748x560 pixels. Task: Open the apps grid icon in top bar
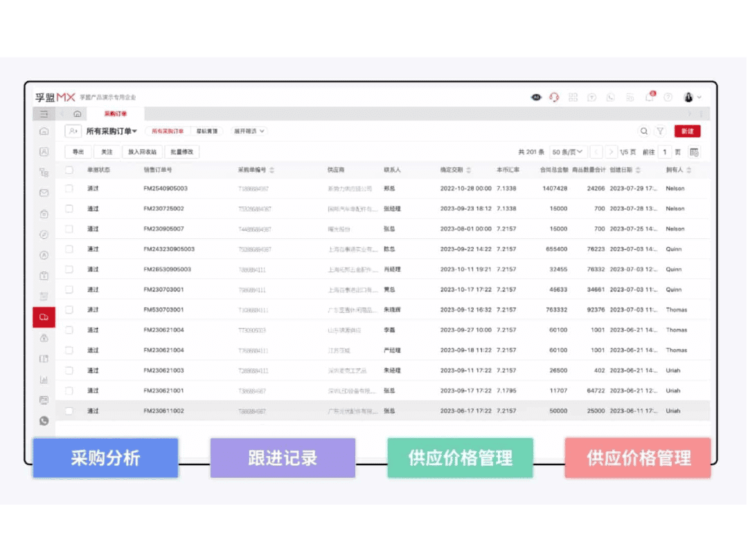pyautogui.click(x=573, y=98)
